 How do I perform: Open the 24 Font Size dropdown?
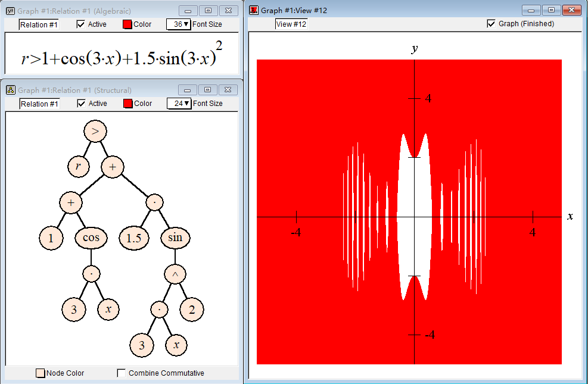(x=179, y=104)
